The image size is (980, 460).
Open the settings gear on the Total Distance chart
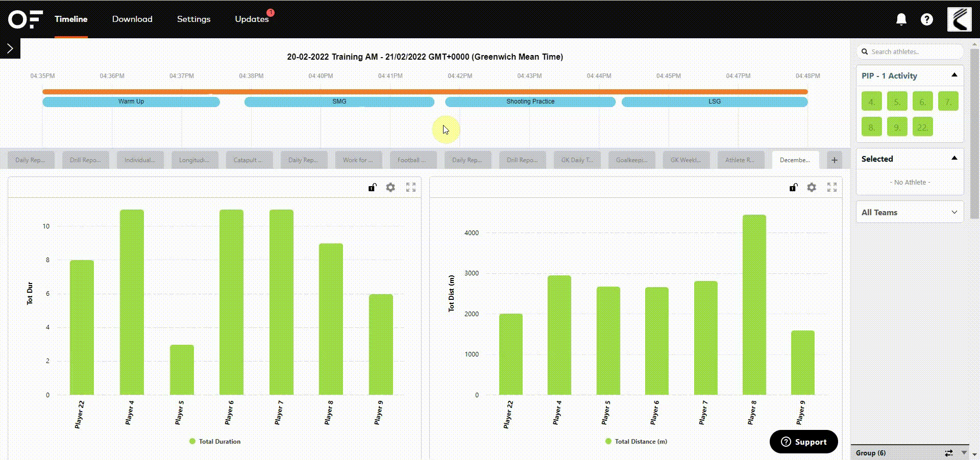click(x=812, y=187)
